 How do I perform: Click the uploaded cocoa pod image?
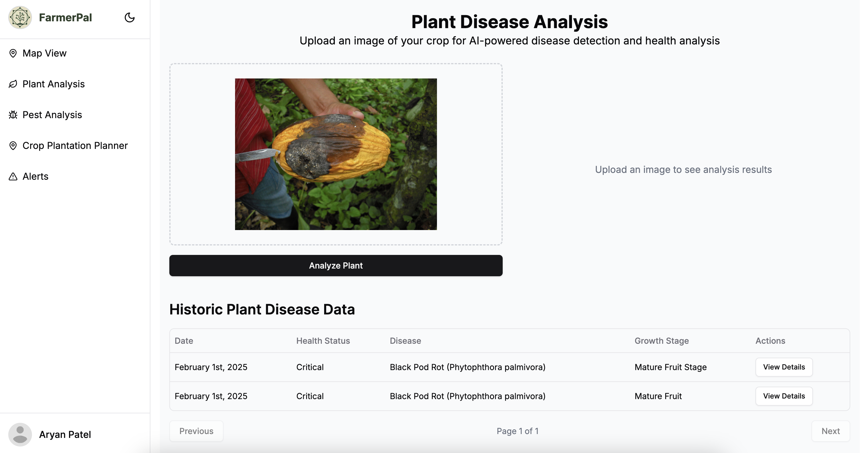pyautogui.click(x=336, y=154)
